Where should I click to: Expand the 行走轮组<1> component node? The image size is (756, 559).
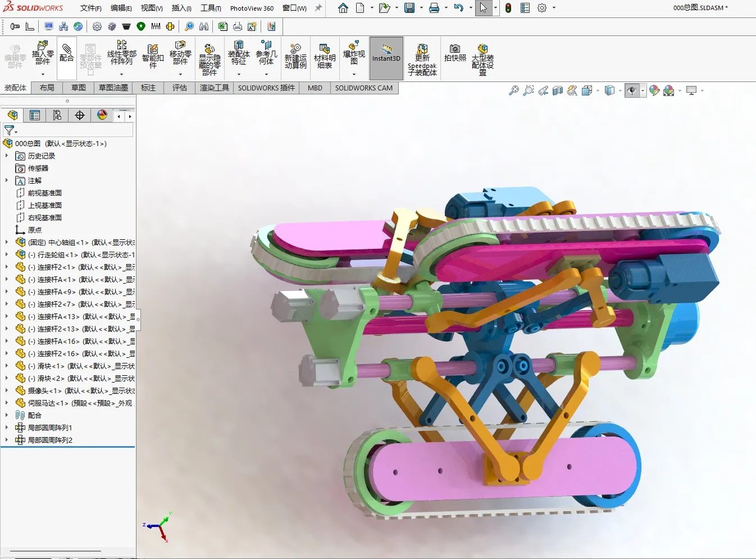(7, 254)
